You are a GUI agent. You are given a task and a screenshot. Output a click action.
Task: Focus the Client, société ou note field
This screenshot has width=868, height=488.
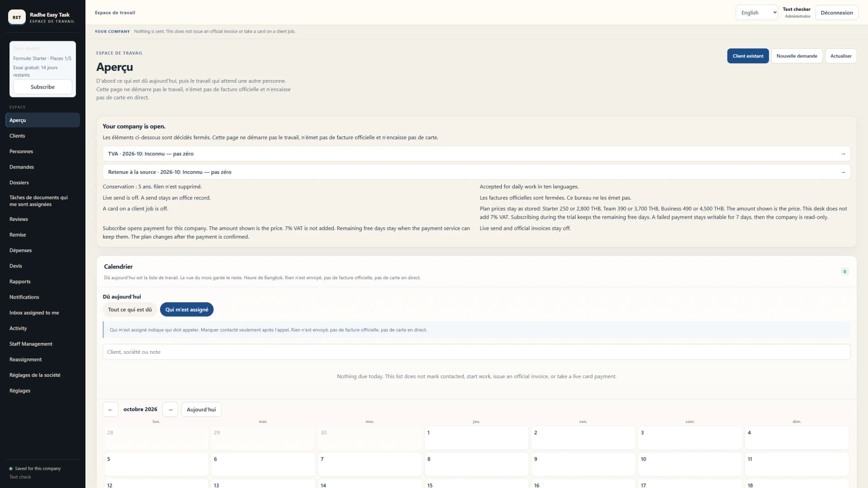[476, 352]
